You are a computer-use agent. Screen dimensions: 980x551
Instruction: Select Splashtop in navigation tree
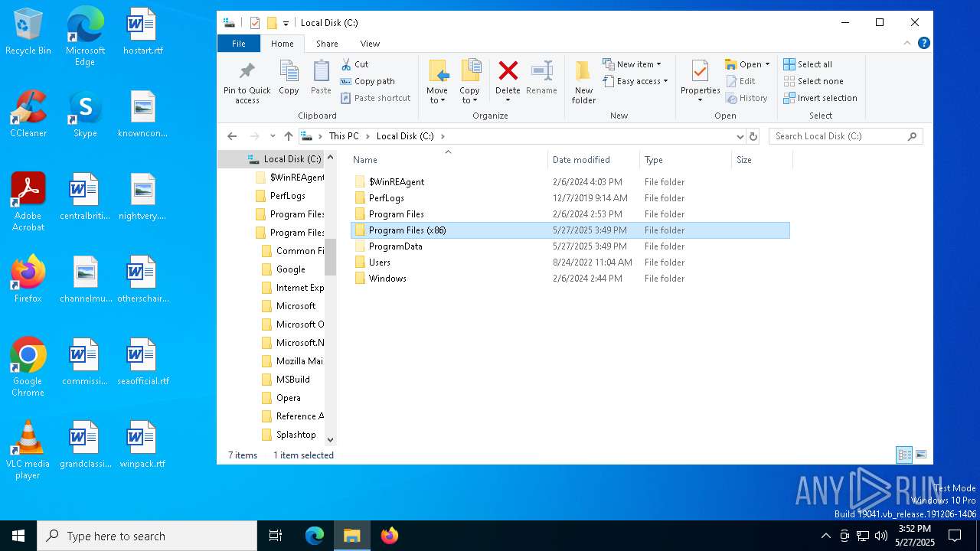point(296,435)
